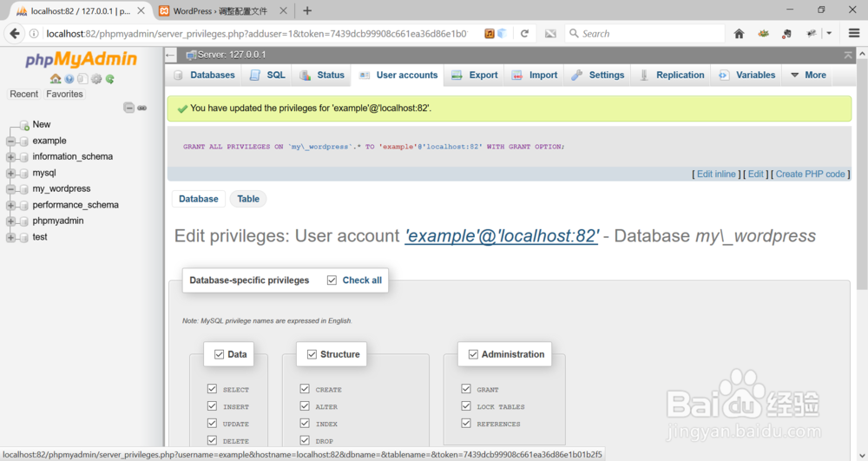The width and height of the screenshot is (868, 461).
Task: Collapse the example database tree node
Action: pos(10,142)
